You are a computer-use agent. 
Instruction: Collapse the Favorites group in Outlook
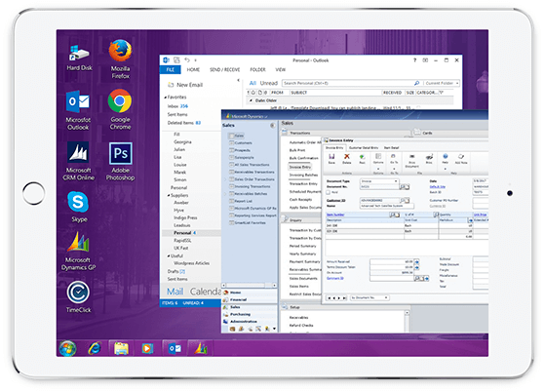point(166,98)
